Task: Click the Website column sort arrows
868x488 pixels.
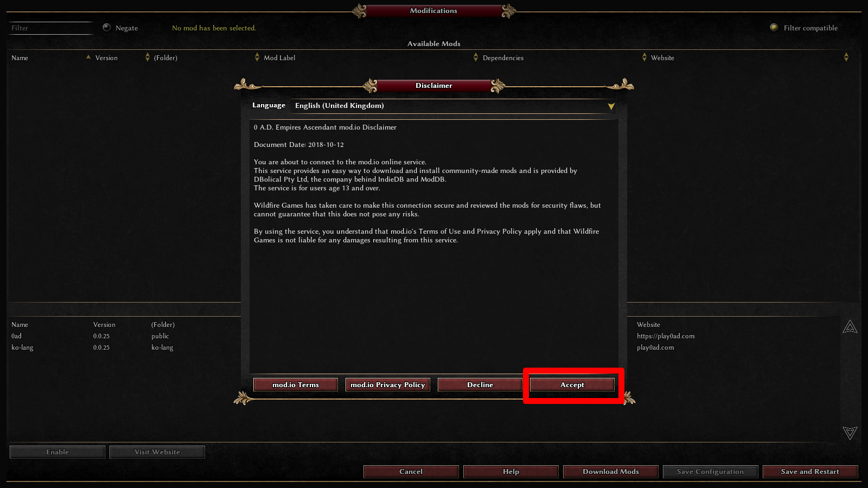Action: (x=846, y=57)
